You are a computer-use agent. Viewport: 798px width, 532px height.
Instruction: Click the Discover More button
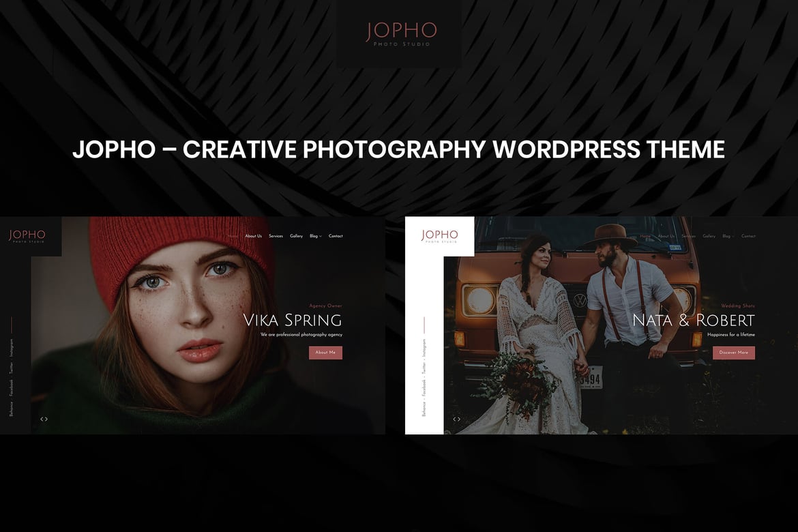(734, 353)
